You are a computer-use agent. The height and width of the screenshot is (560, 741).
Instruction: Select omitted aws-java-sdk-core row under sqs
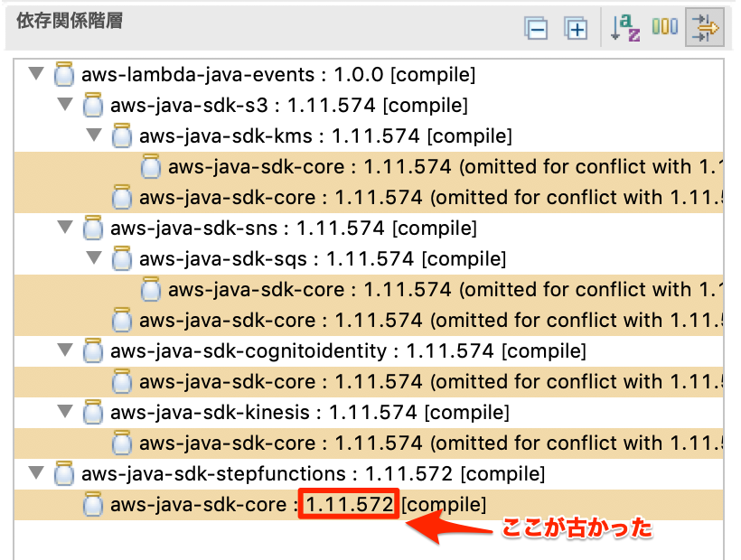[369, 289]
